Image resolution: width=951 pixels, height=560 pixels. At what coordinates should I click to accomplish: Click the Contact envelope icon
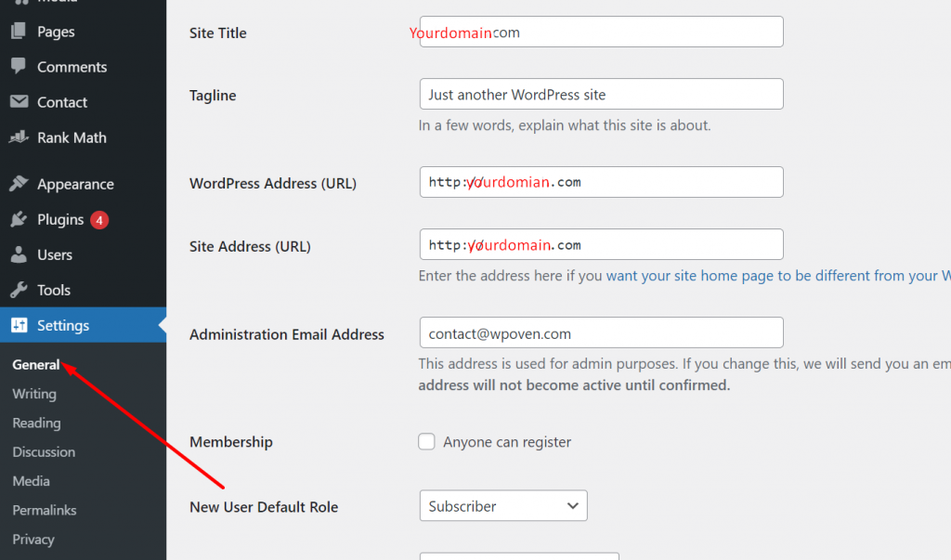click(x=18, y=102)
